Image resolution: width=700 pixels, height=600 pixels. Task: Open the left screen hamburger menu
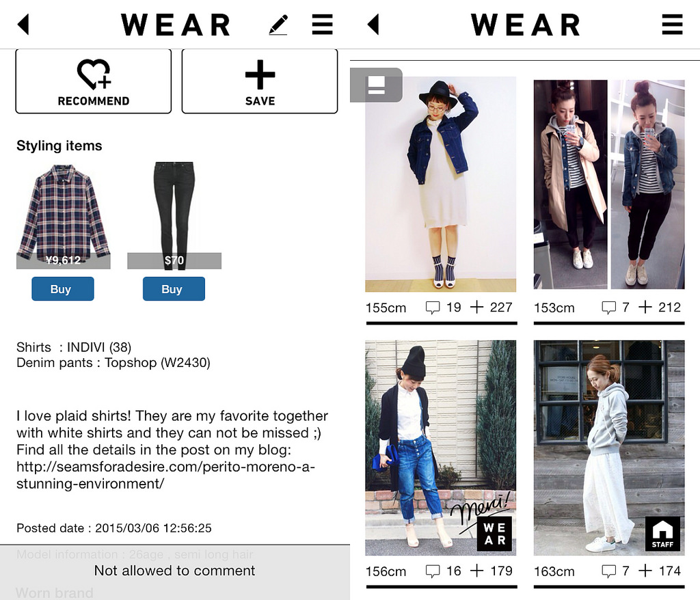click(323, 24)
